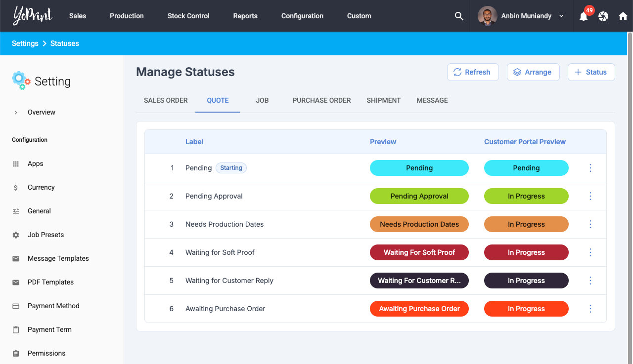Expand the Overview section chevron
This screenshot has height=364, width=633.
click(x=16, y=112)
